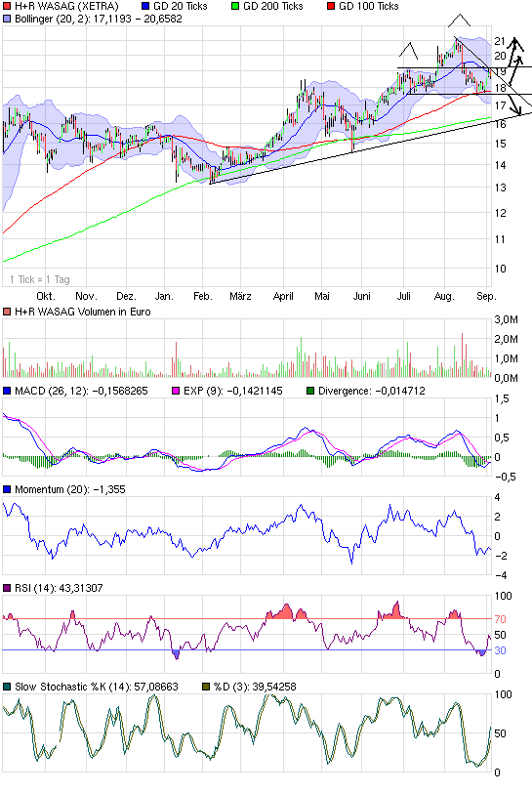
Task: Click the 'Juli' month label
Action: (403, 296)
